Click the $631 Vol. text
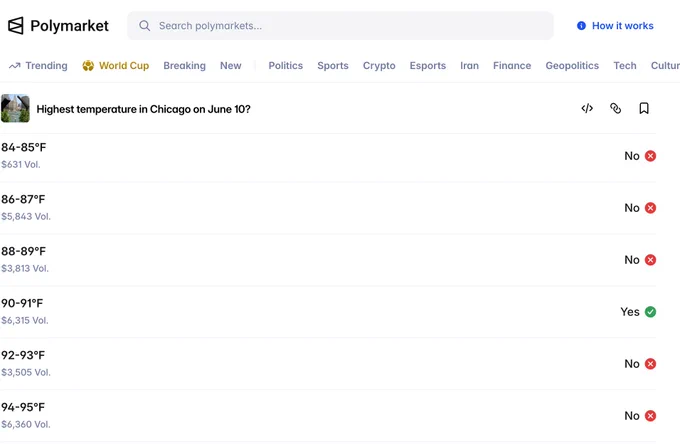The width and height of the screenshot is (680, 445). [21, 164]
